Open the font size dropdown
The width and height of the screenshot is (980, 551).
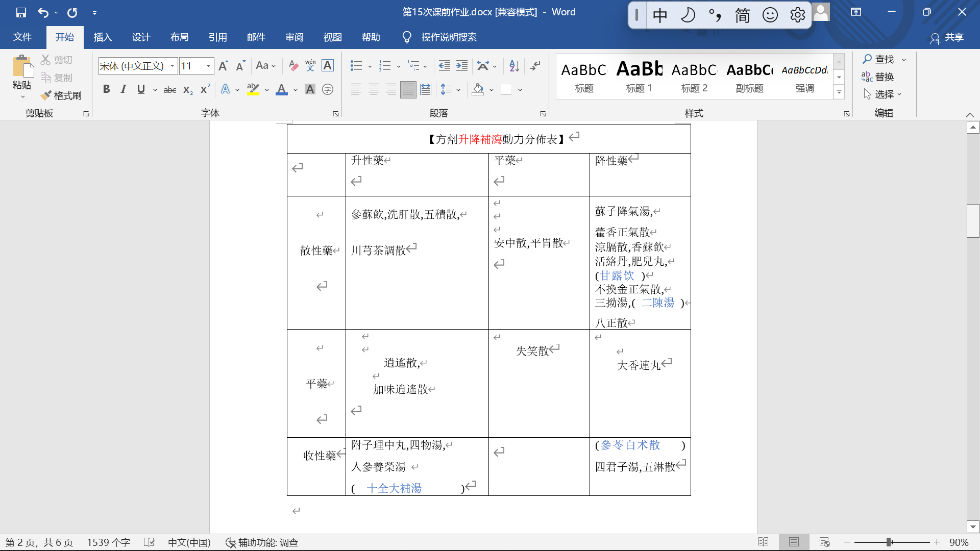point(208,66)
